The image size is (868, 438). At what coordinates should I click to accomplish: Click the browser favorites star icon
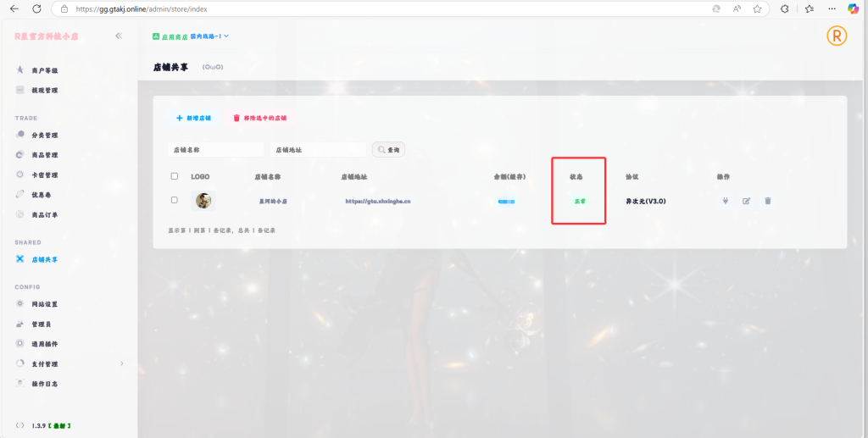click(757, 8)
